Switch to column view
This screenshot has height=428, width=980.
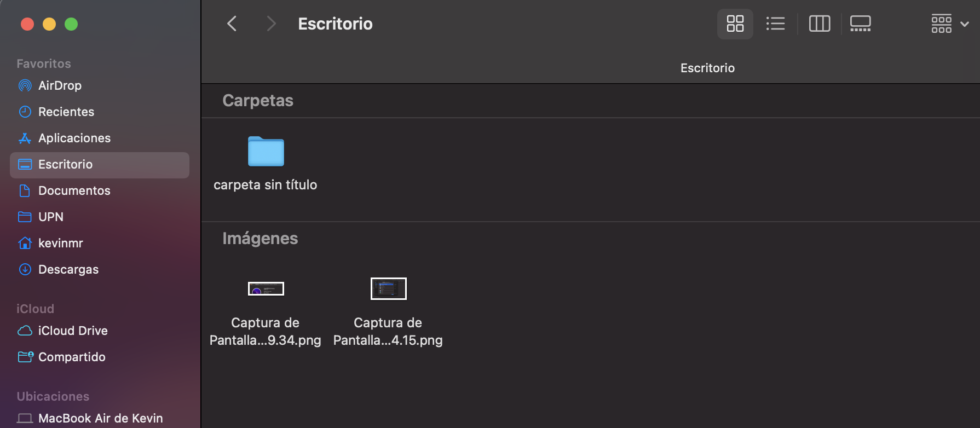[x=819, y=24]
